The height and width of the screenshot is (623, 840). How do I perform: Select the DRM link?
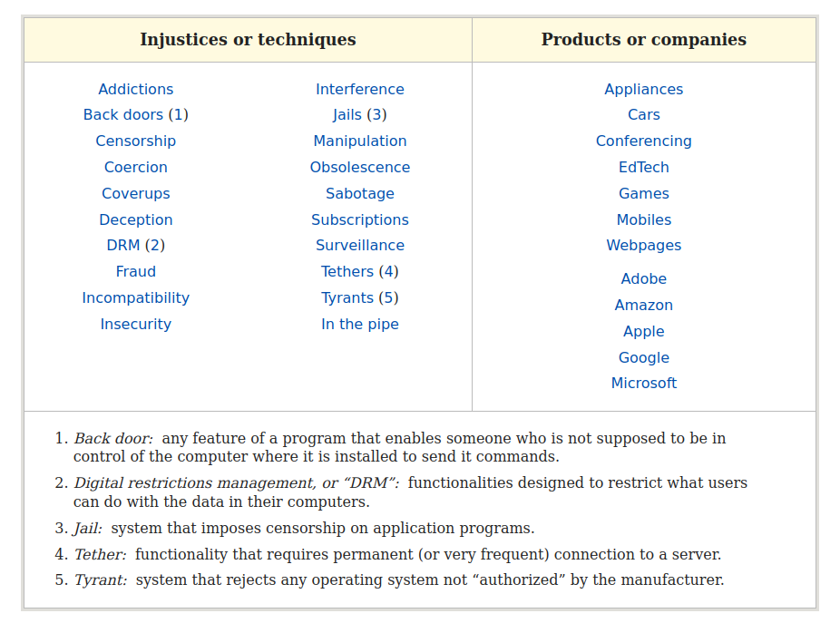pos(123,246)
